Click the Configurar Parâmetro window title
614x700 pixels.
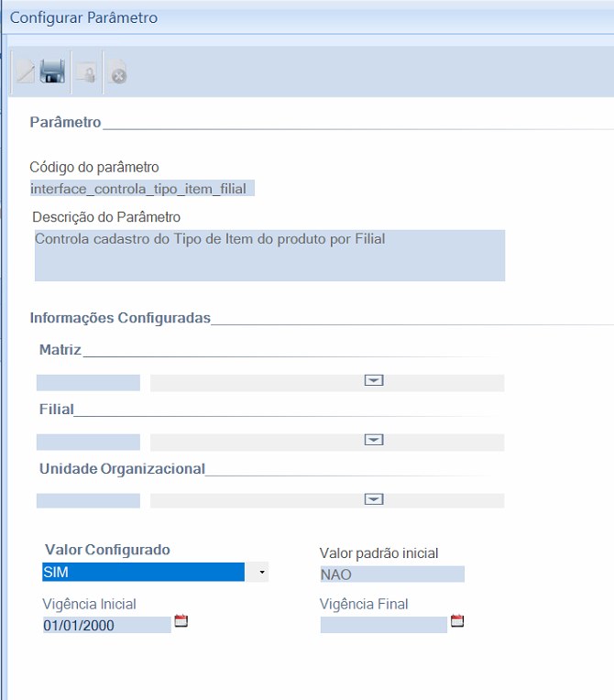coord(84,17)
